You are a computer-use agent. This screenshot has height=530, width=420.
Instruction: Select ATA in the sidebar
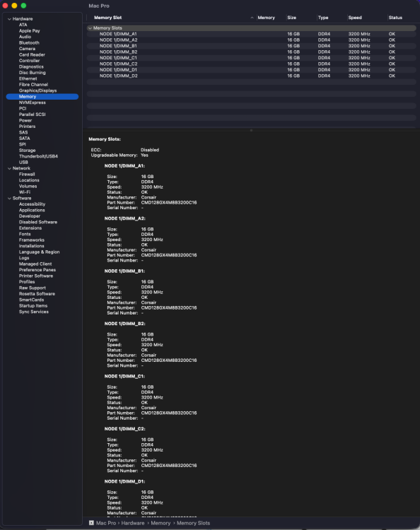(23, 25)
